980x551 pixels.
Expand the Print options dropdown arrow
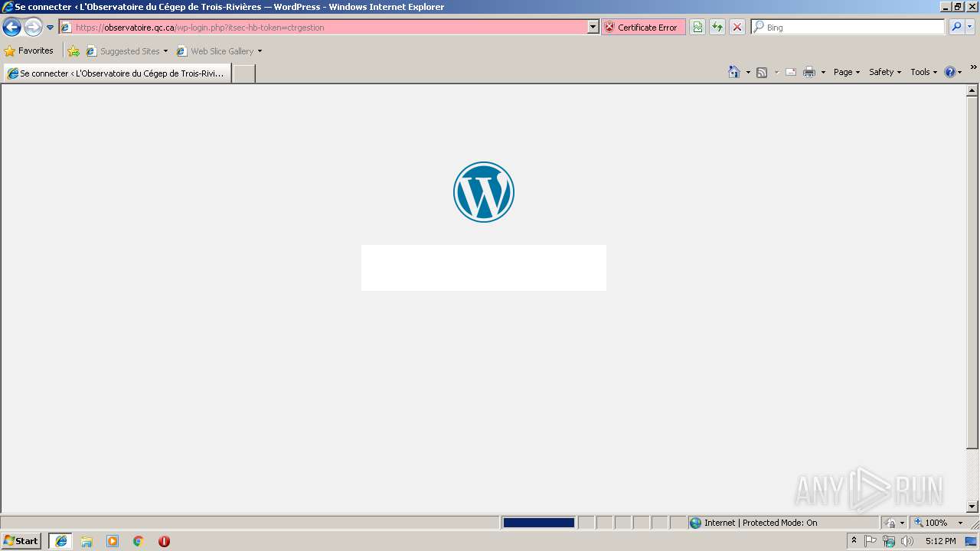point(823,72)
